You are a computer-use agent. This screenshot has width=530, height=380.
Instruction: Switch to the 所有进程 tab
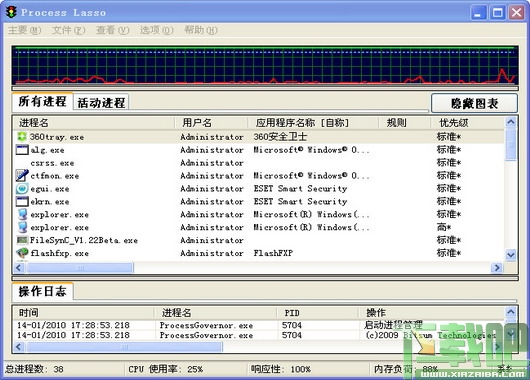[42, 101]
